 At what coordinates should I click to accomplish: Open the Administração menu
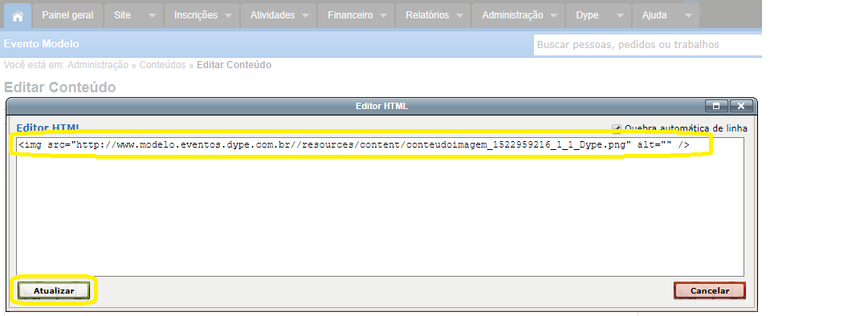[512, 15]
